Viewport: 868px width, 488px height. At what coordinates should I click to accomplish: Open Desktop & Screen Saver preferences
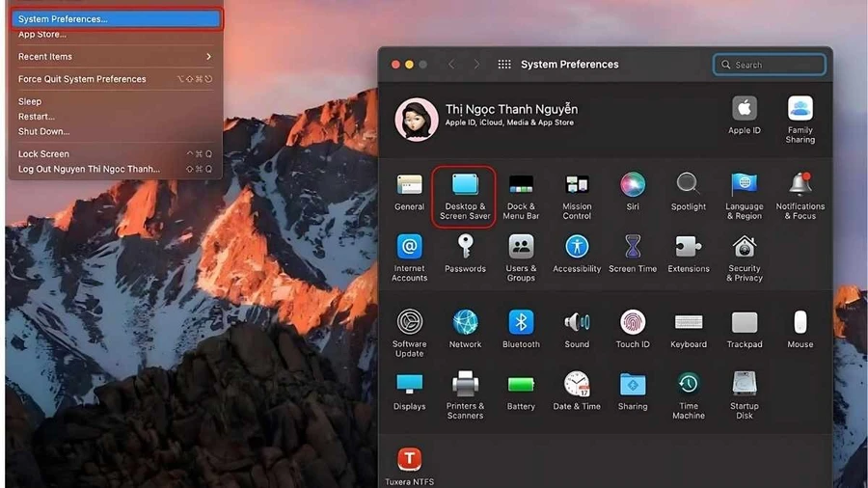(x=465, y=197)
